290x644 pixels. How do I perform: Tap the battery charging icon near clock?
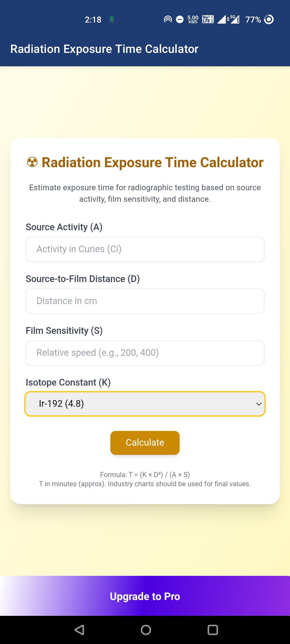click(111, 20)
